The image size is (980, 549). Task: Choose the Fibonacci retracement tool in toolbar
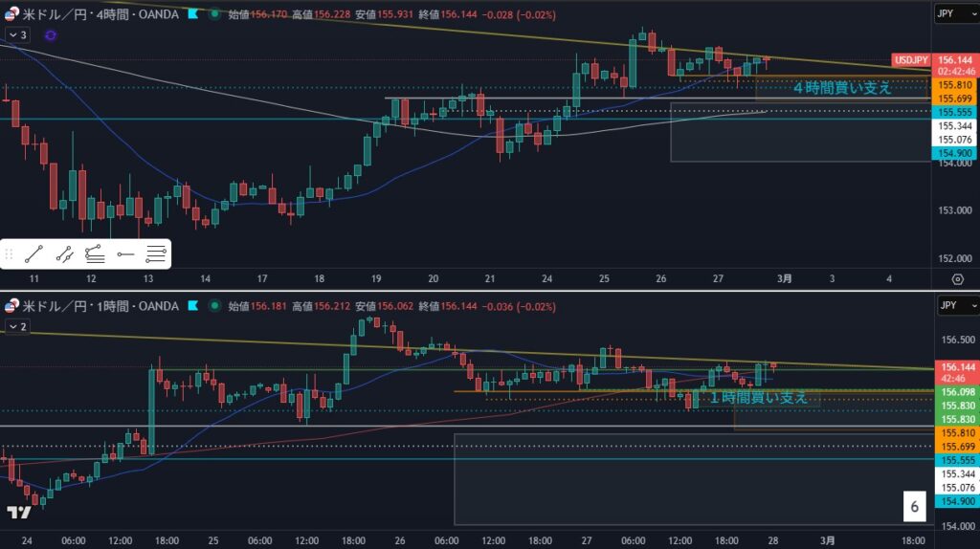pos(95,254)
